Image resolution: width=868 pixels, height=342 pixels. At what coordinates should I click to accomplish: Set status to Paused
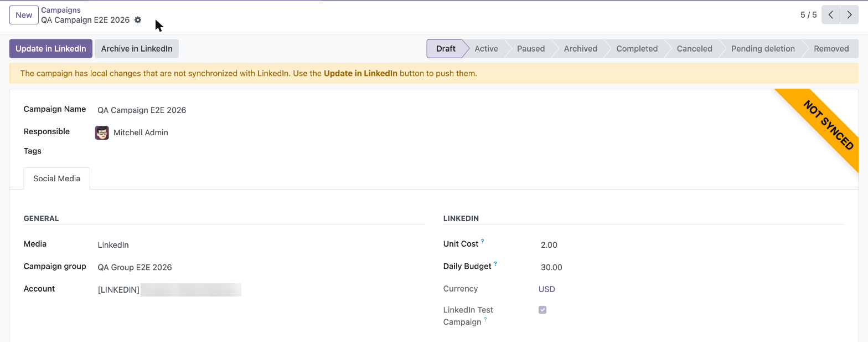coord(531,49)
